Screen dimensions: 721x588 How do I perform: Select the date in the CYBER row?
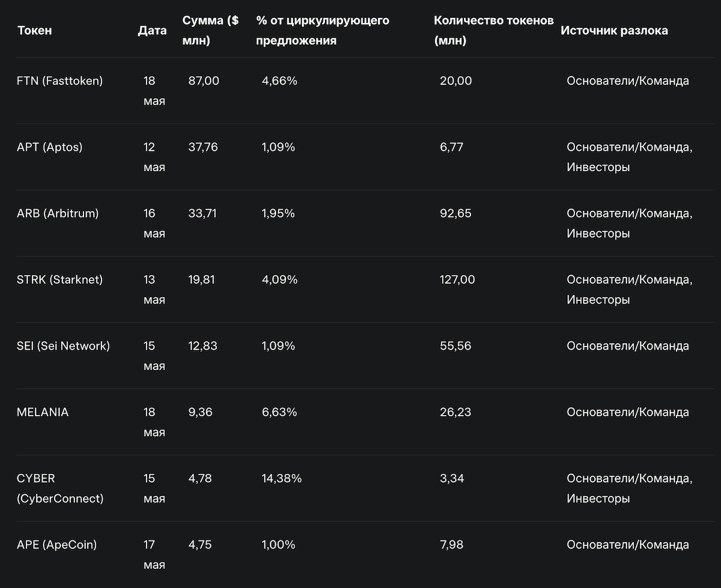click(154, 488)
